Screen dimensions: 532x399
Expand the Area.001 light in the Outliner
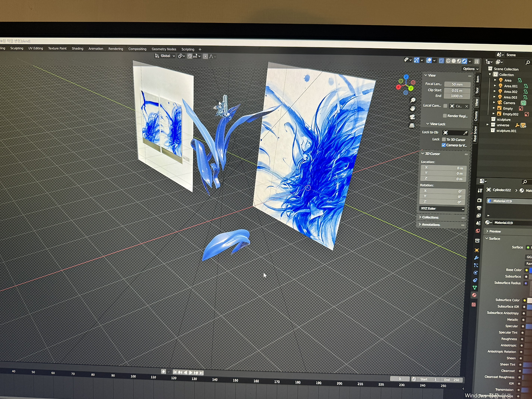coord(495,86)
